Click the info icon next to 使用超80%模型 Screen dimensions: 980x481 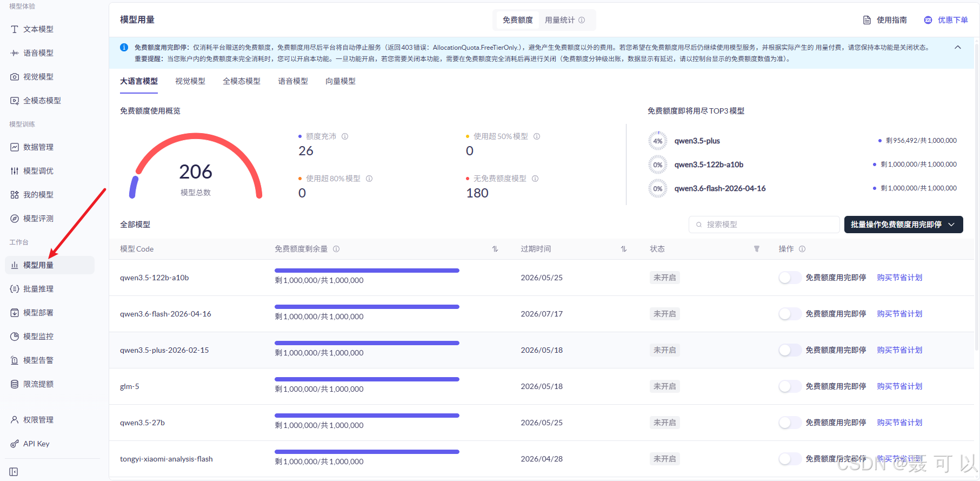(x=369, y=179)
